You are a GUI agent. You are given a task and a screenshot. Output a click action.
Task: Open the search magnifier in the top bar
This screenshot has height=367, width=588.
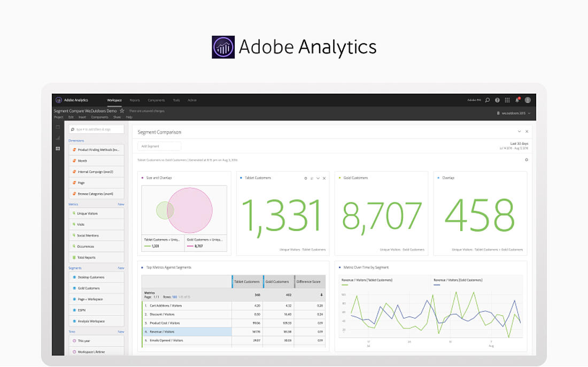[488, 100]
